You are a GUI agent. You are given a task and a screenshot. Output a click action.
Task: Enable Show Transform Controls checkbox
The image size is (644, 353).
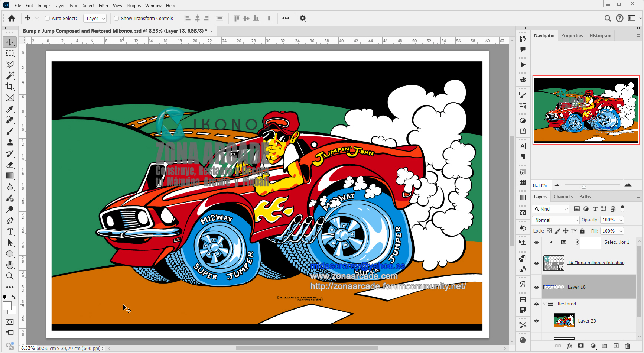(x=116, y=18)
